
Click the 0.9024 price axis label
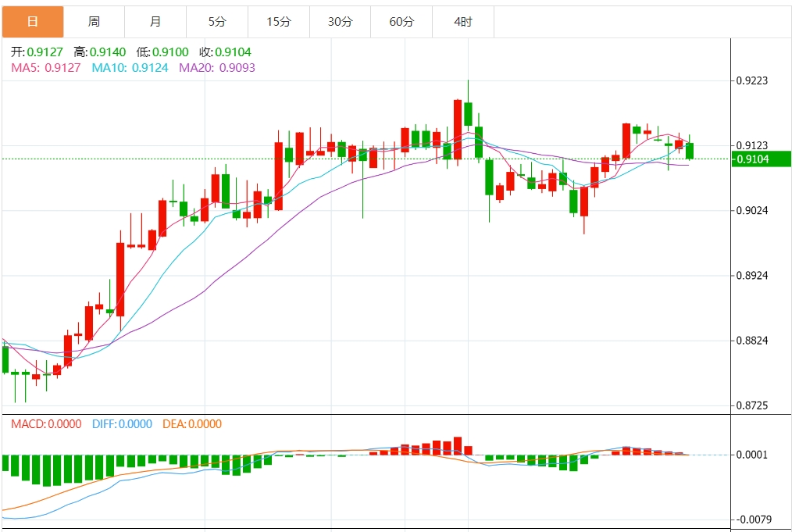[x=752, y=210]
